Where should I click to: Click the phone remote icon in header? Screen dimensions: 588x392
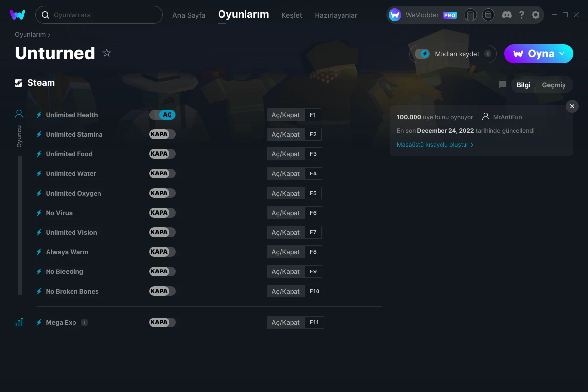(470, 15)
